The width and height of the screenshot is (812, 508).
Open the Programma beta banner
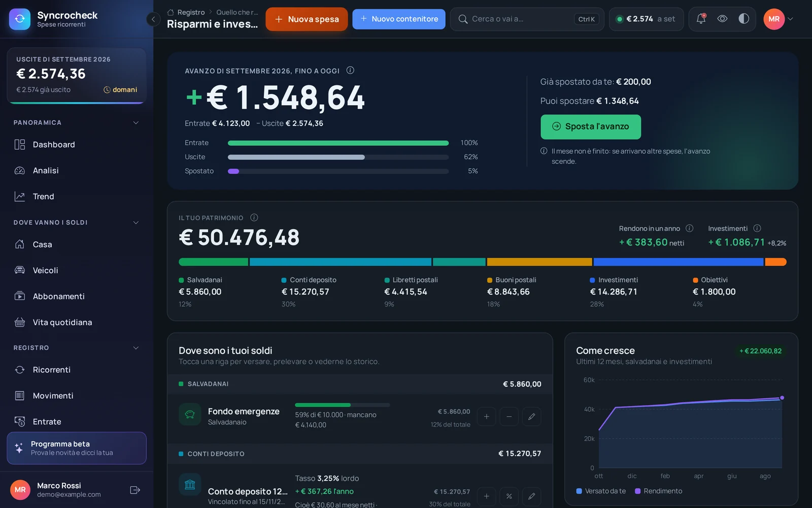click(77, 448)
